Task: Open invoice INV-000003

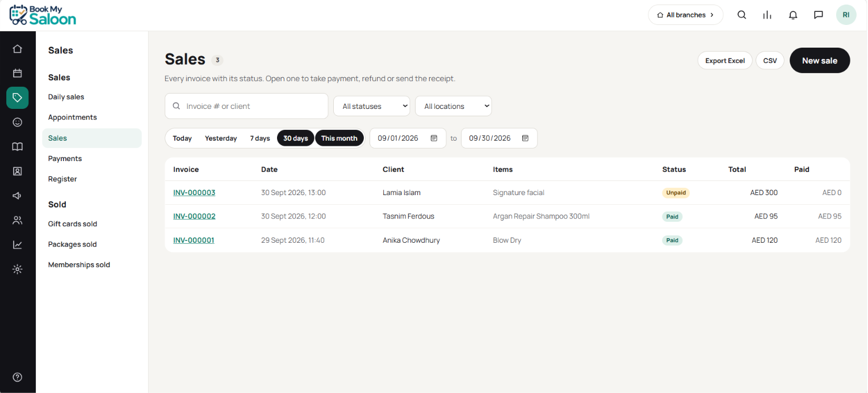Action: coord(194,193)
